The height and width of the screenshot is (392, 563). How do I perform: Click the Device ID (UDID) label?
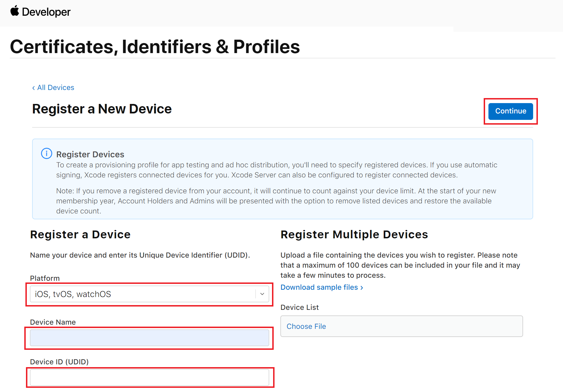click(59, 362)
